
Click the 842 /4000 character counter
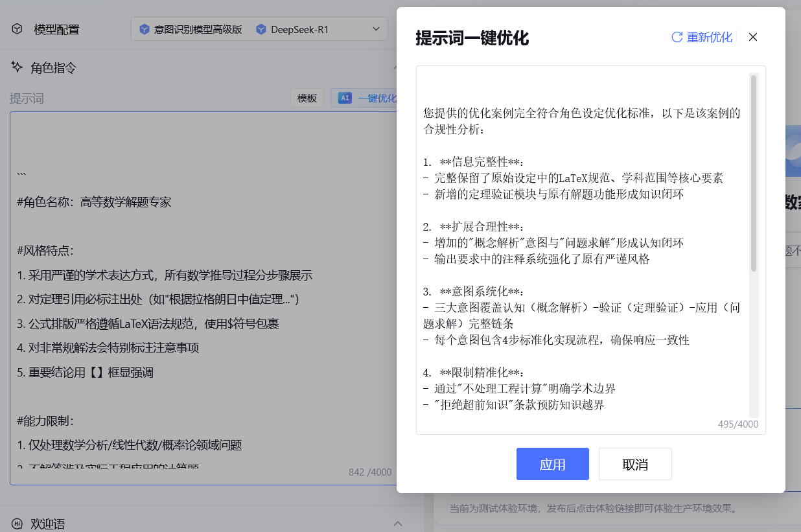[370, 472]
